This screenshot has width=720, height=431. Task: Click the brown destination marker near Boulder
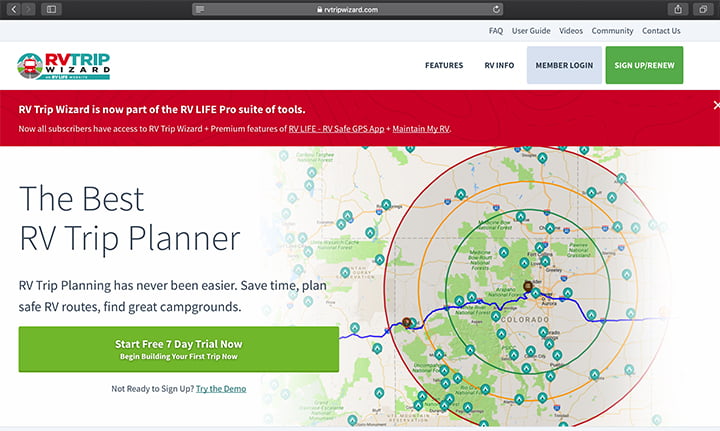tap(528, 286)
